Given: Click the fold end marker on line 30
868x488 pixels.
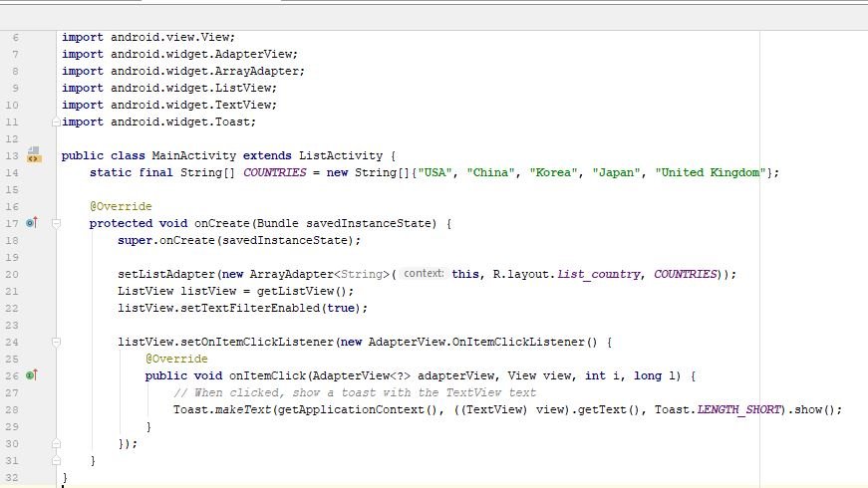Looking at the screenshot, I should pos(56,444).
